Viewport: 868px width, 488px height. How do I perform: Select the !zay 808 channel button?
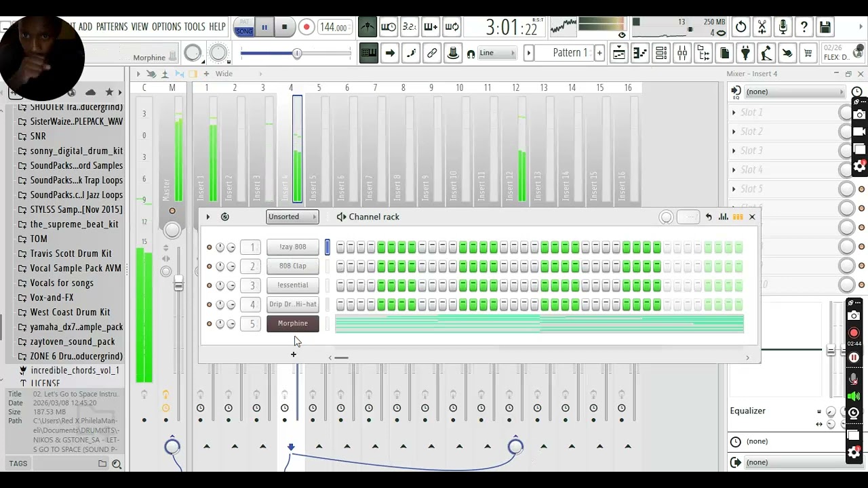click(293, 247)
